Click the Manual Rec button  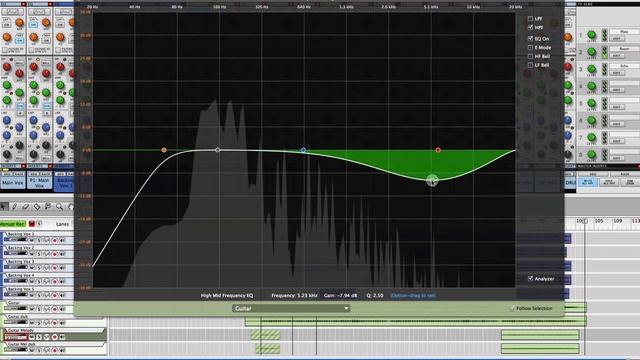point(12,224)
